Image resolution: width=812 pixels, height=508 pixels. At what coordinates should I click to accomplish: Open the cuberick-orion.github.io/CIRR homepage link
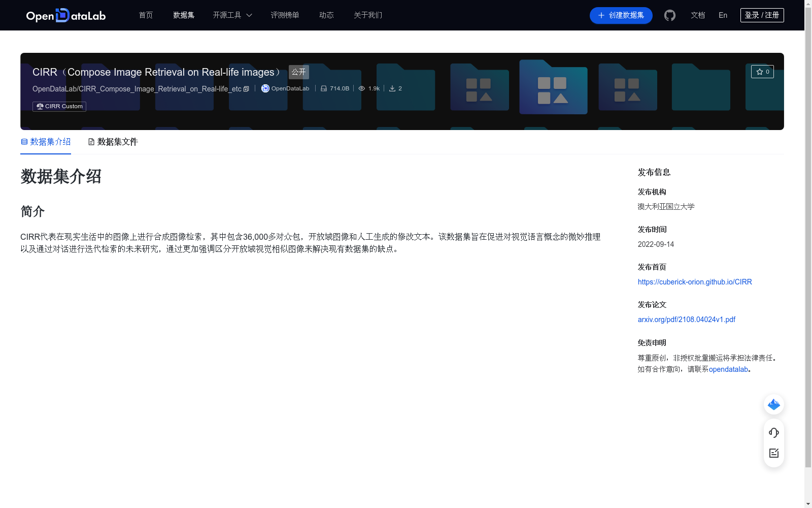(x=695, y=282)
